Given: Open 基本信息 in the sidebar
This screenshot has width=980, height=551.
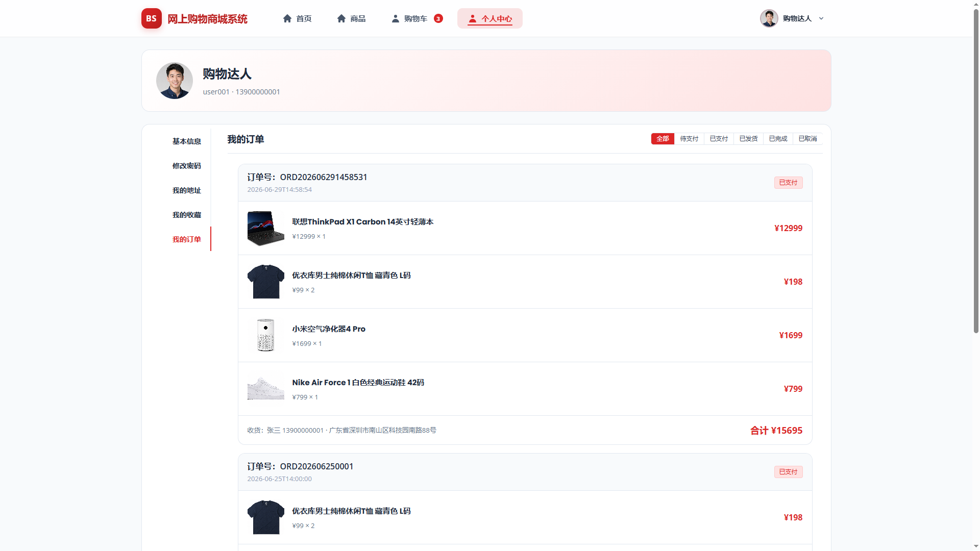Looking at the screenshot, I should point(187,141).
